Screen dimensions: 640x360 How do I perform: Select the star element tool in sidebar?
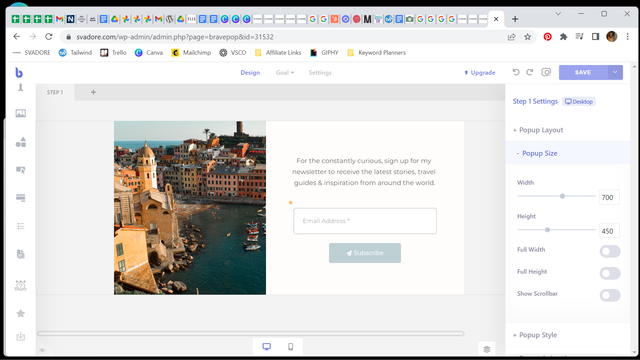[20, 313]
